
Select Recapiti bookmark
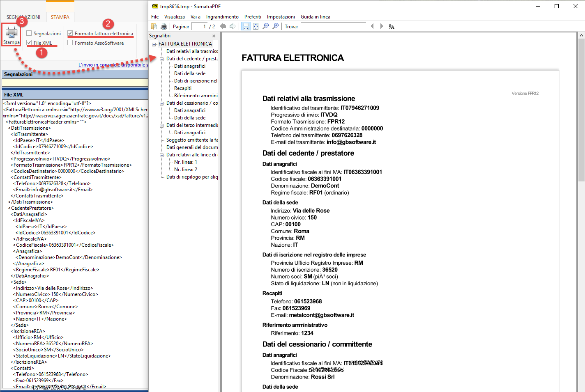(183, 88)
